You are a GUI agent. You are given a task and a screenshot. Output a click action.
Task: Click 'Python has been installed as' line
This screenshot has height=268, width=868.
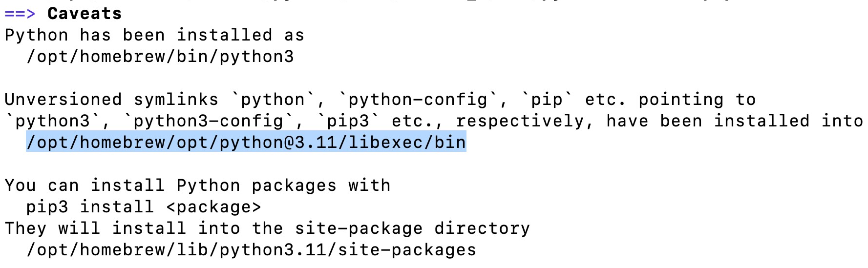click(x=154, y=35)
